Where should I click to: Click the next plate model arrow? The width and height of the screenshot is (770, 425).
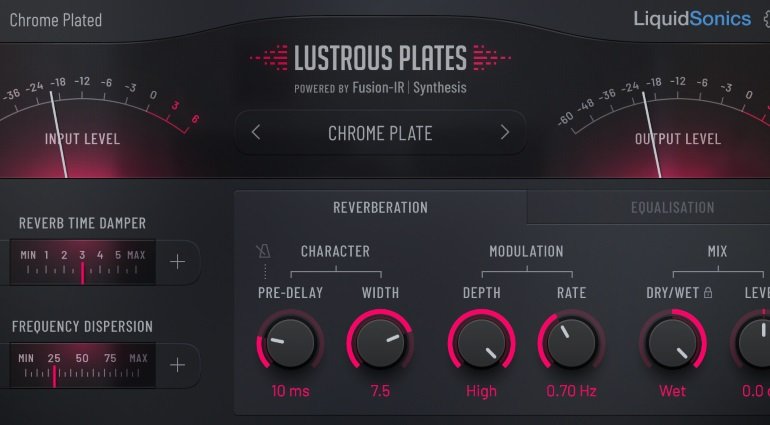505,132
